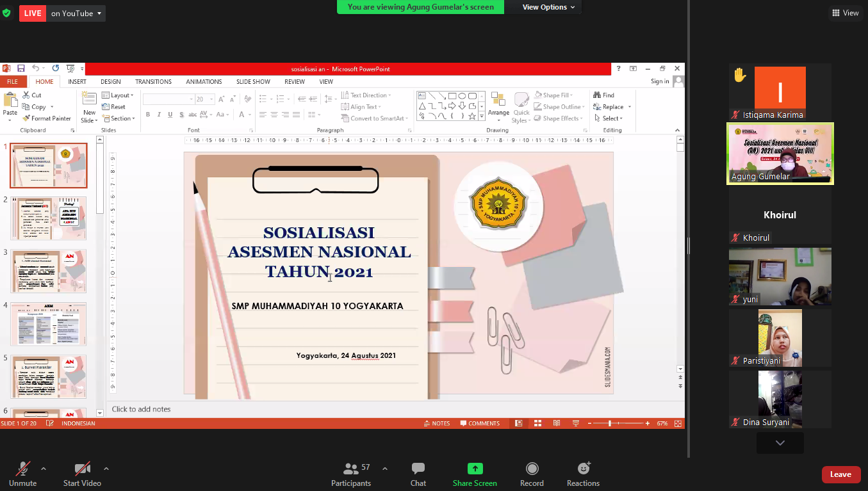
Task: Click the red Leave meeting button
Action: point(841,474)
